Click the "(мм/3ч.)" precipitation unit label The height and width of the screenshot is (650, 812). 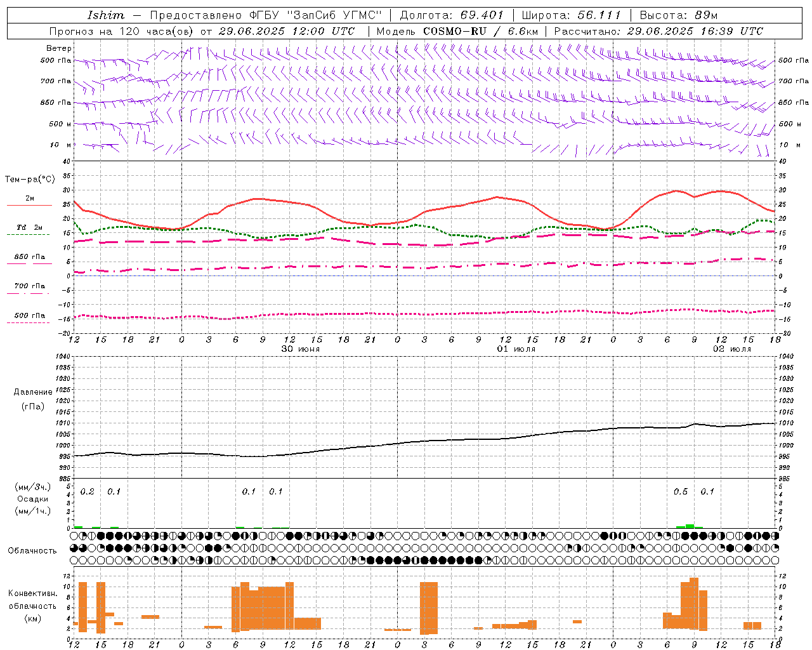pos(33,487)
